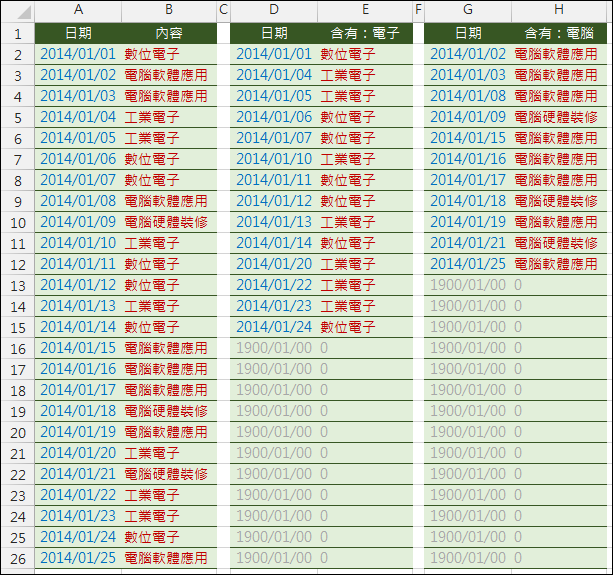Image resolution: width=613 pixels, height=575 pixels.
Task: Select cell A2 with 2014/01/01
Action: (78, 54)
